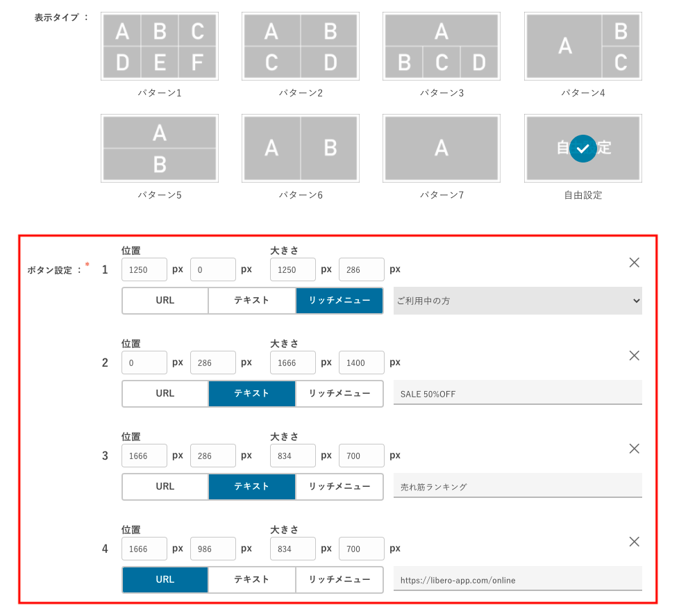The height and width of the screenshot is (616, 688).
Task: Select the パターン4 layout thumbnail
Action: point(583,47)
